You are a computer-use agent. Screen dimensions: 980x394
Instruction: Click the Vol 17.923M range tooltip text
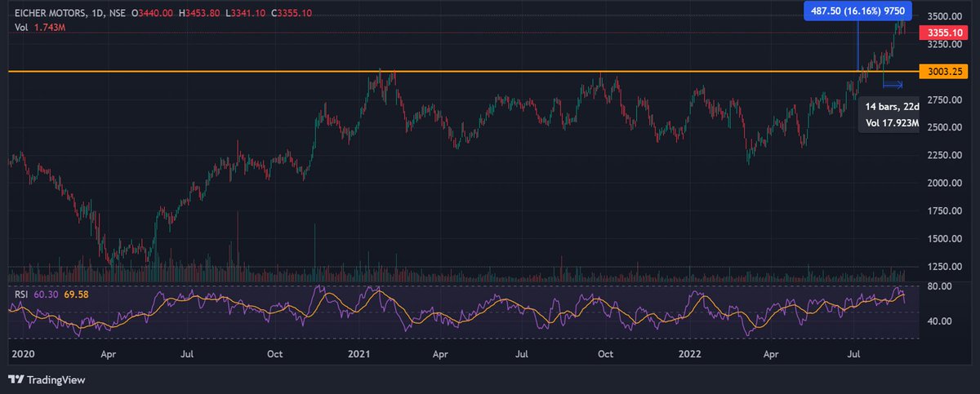pos(893,124)
